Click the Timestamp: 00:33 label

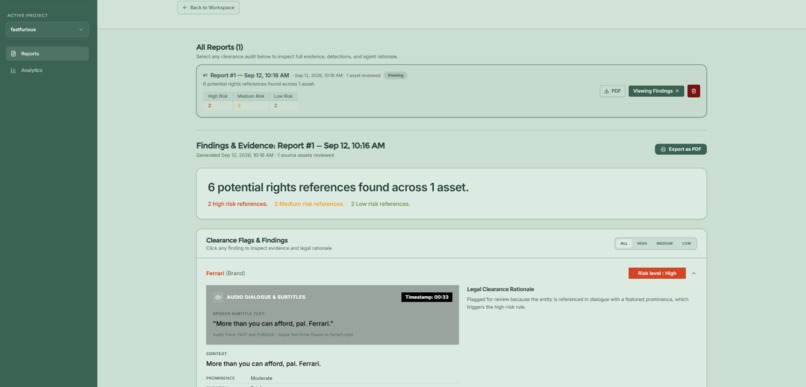427,297
